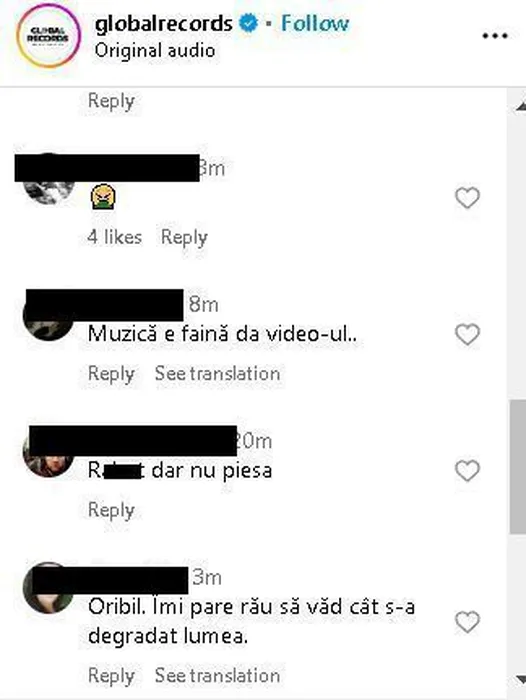526x700 pixels.
Task: Open the Original audio link
Action: (154, 50)
